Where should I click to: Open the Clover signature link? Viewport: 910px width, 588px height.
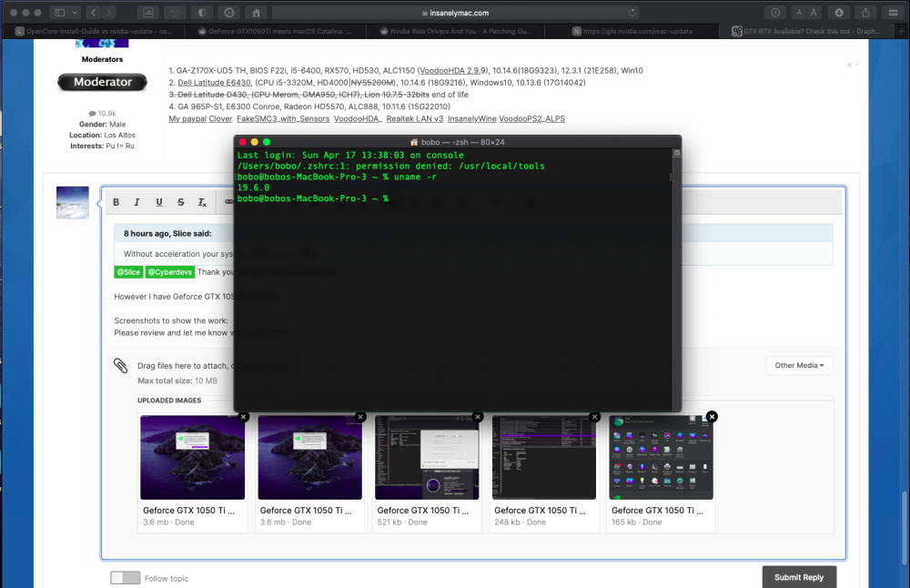220,118
